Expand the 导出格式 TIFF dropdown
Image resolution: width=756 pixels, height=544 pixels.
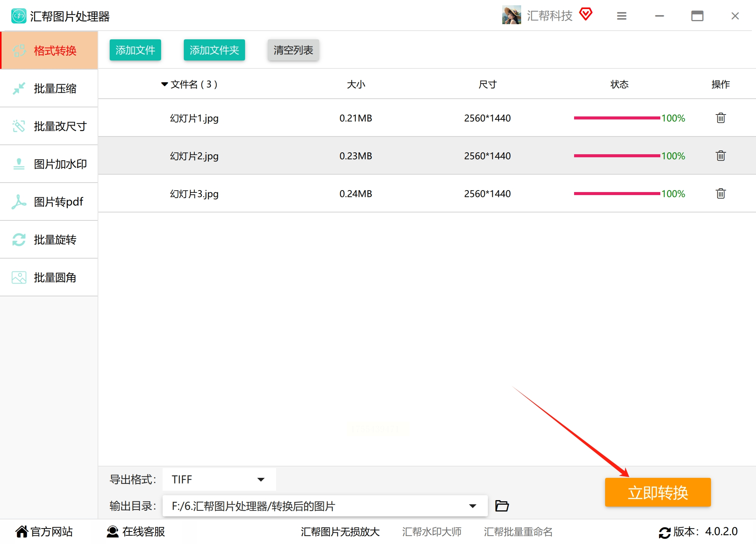[261, 479]
